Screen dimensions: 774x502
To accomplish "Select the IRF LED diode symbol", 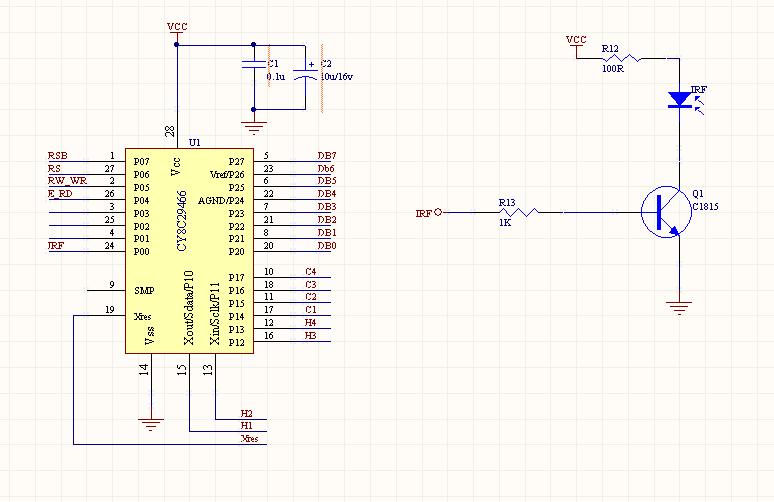I will tap(685, 101).
